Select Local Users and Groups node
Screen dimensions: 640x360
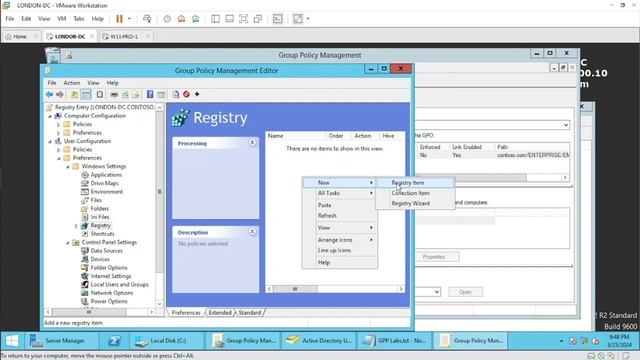[119, 284]
